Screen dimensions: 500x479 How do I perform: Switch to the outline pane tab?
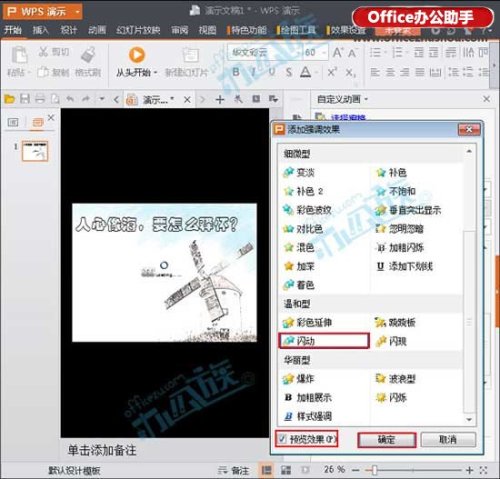coord(13,122)
